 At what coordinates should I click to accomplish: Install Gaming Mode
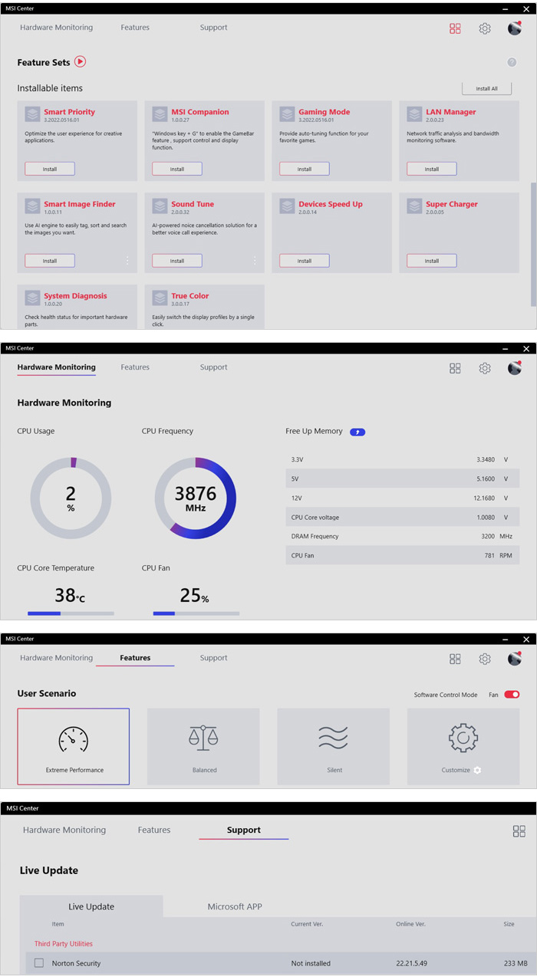[305, 169]
